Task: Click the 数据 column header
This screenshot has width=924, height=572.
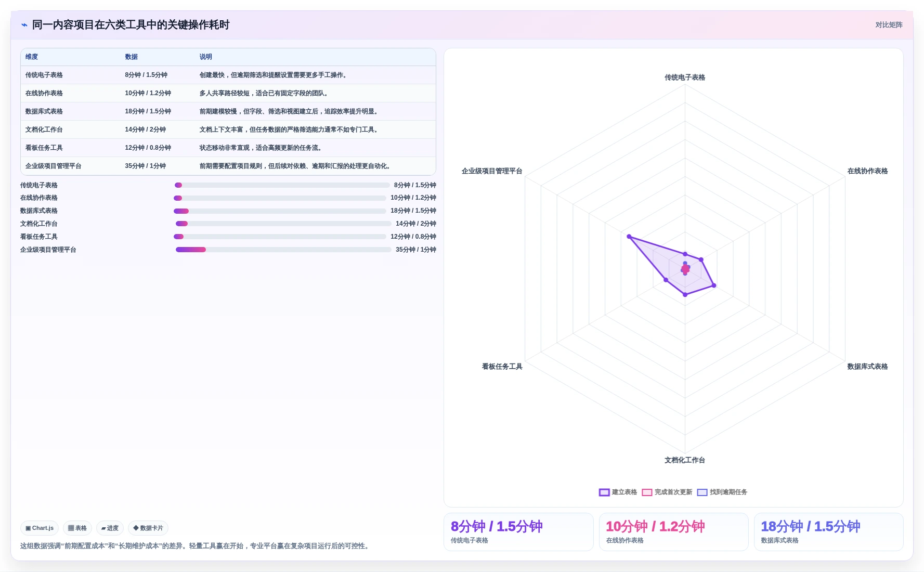Action: [x=132, y=57]
